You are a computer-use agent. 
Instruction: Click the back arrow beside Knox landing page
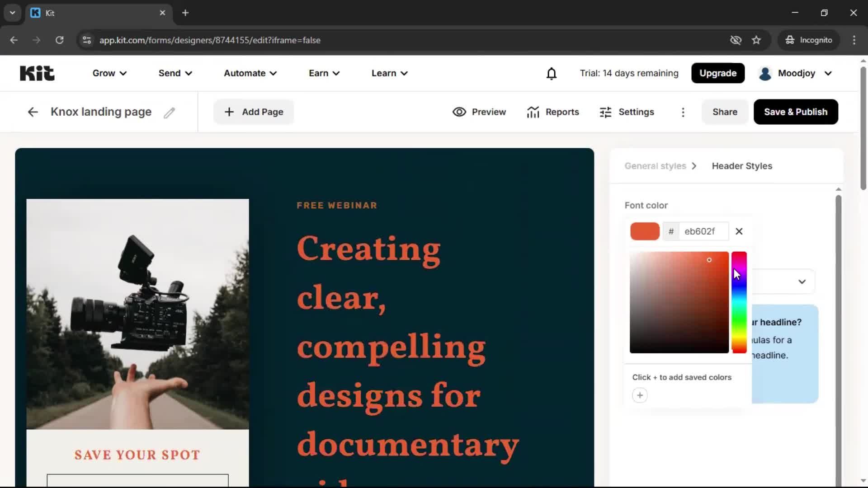tap(33, 112)
